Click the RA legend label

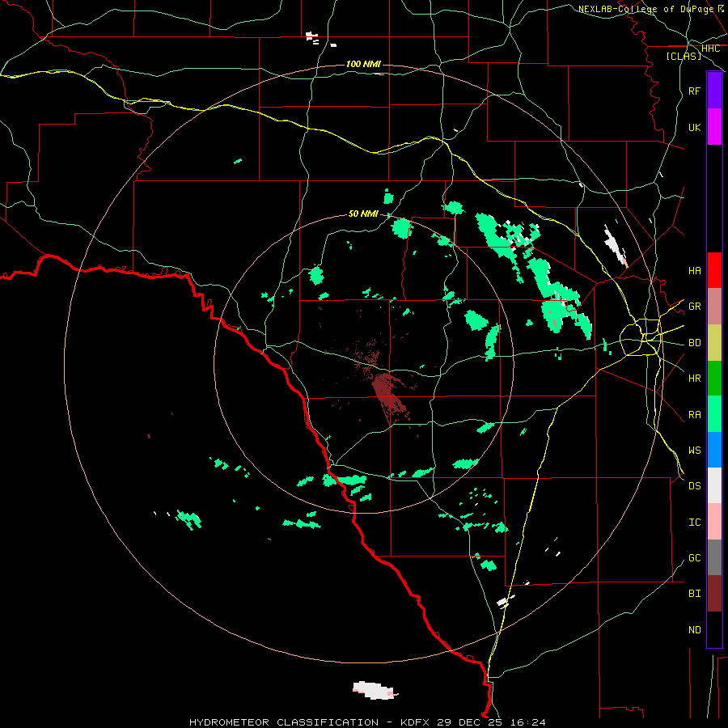tap(694, 415)
